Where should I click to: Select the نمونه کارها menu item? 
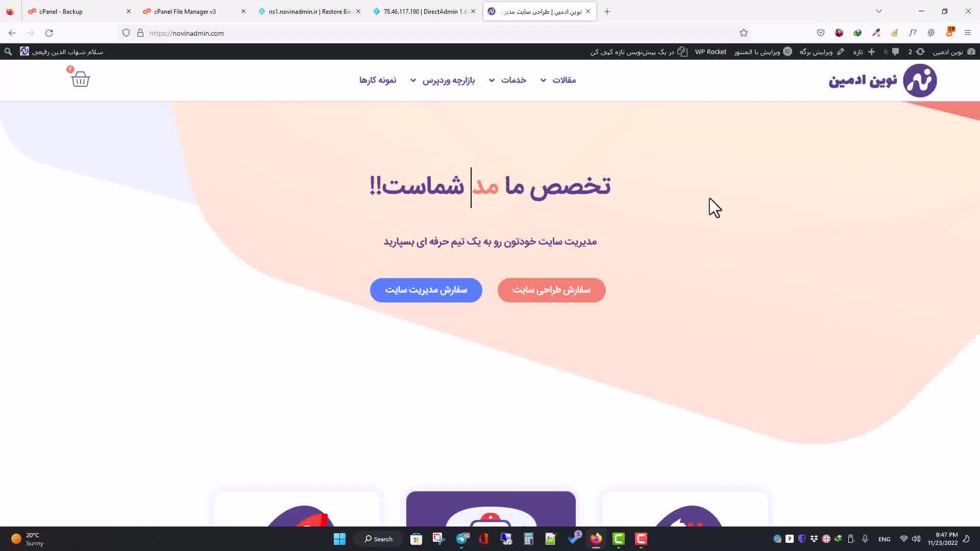coord(378,80)
